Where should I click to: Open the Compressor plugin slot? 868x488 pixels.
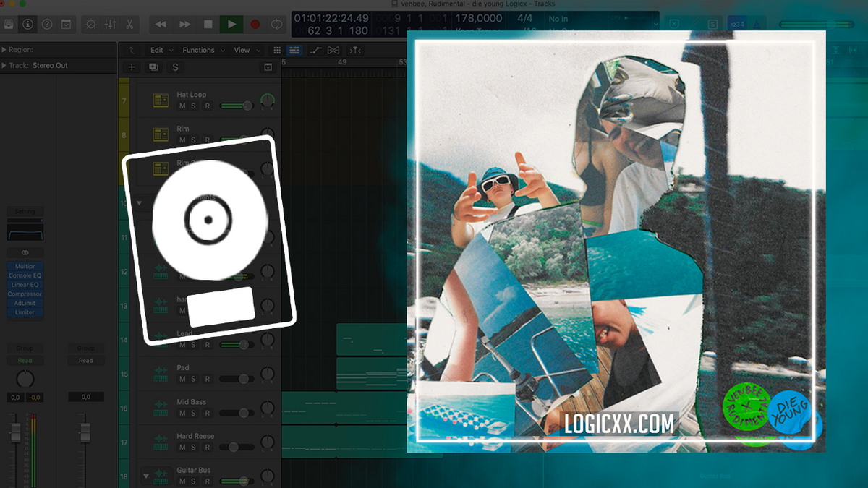(25, 294)
